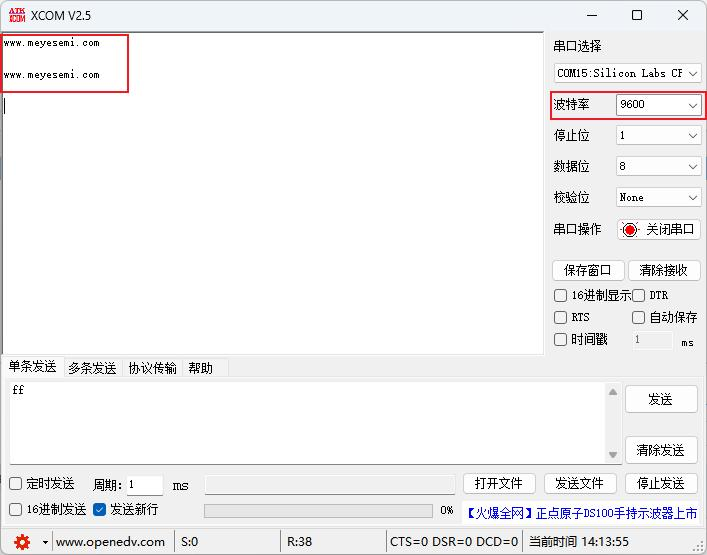Switch to the 协议传输 tab
The width and height of the screenshot is (707, 555).
coord(152,368)
